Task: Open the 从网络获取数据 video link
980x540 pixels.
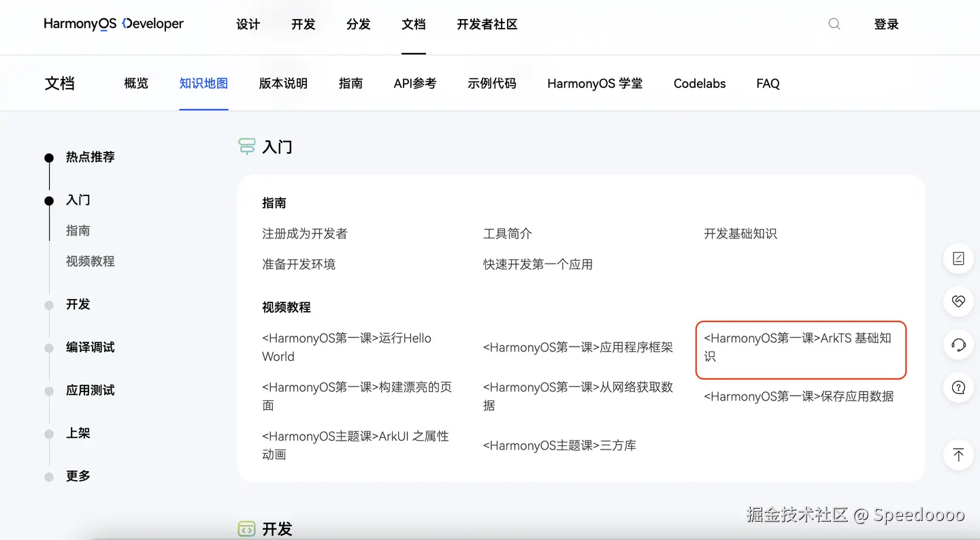Action: 578,396
